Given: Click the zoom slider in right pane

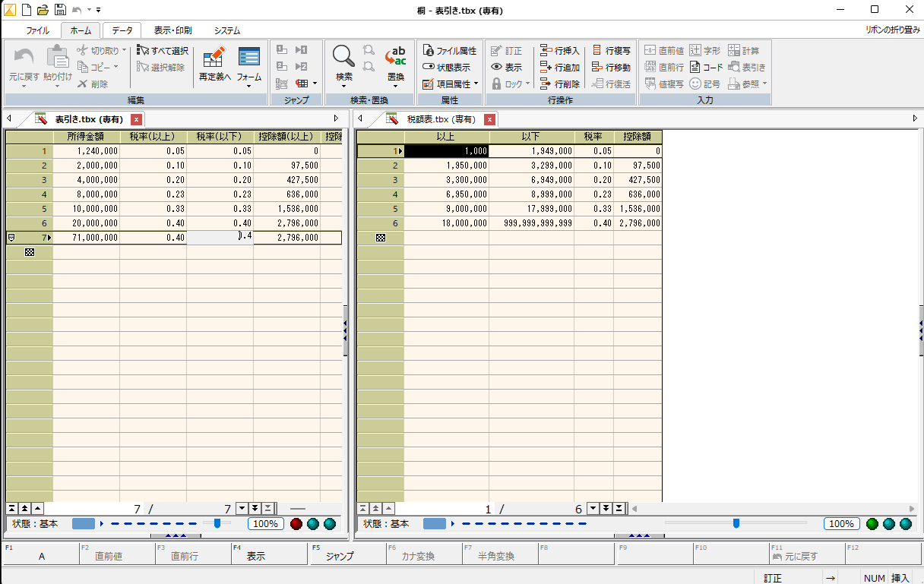Looking at the screenshot, I should click(736, 523).
